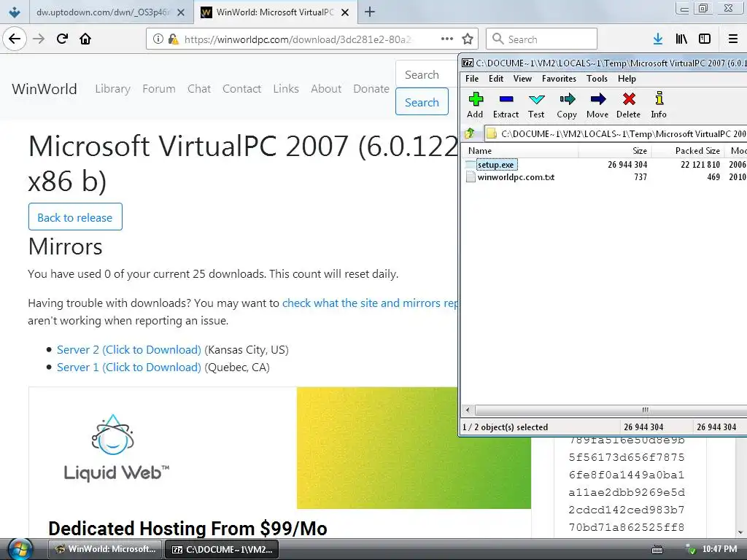
Task: Open the check site and mirrors link
Action: point(370,303)
